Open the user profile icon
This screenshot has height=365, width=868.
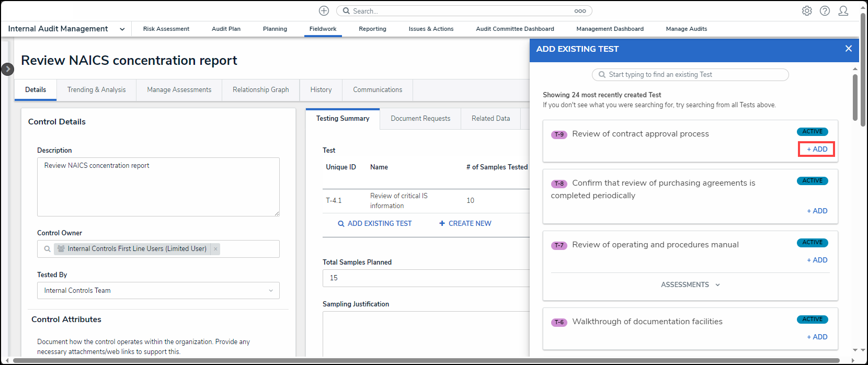click(x=843, y=11)
